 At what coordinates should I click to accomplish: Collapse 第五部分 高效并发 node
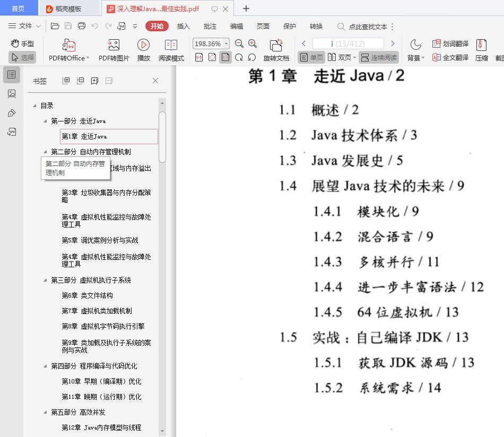tap(45, 412)
